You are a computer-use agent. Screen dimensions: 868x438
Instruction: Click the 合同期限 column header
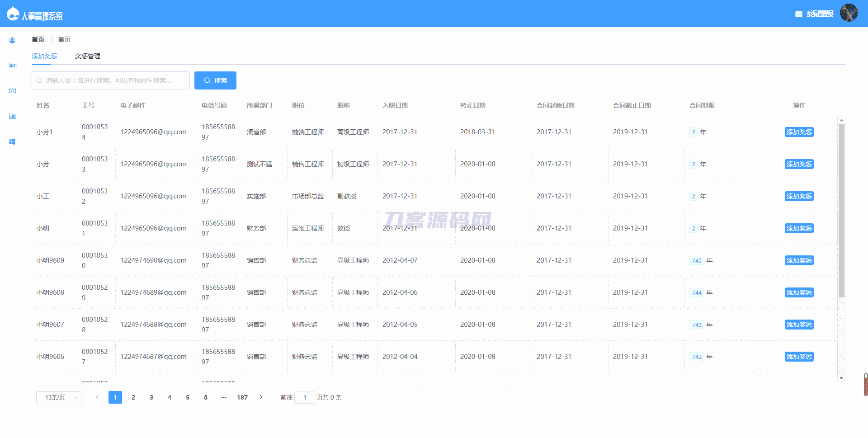tap(702, 105)
